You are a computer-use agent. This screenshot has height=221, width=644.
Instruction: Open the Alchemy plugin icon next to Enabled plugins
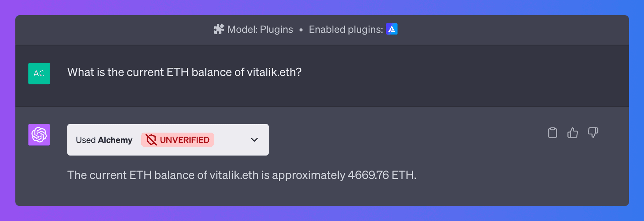(x=392, y=29)
